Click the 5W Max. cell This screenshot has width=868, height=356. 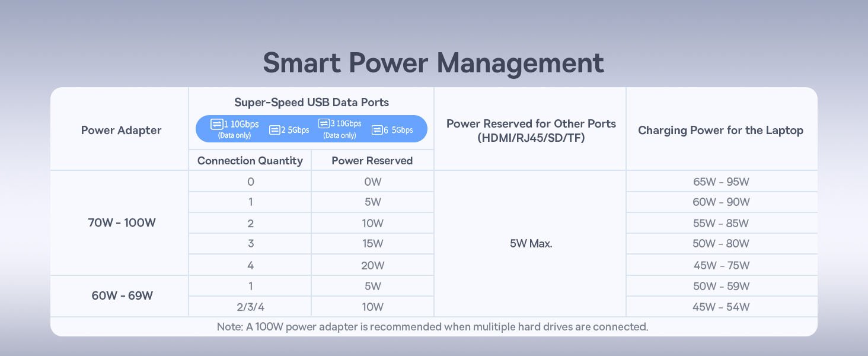coord(531,244)
